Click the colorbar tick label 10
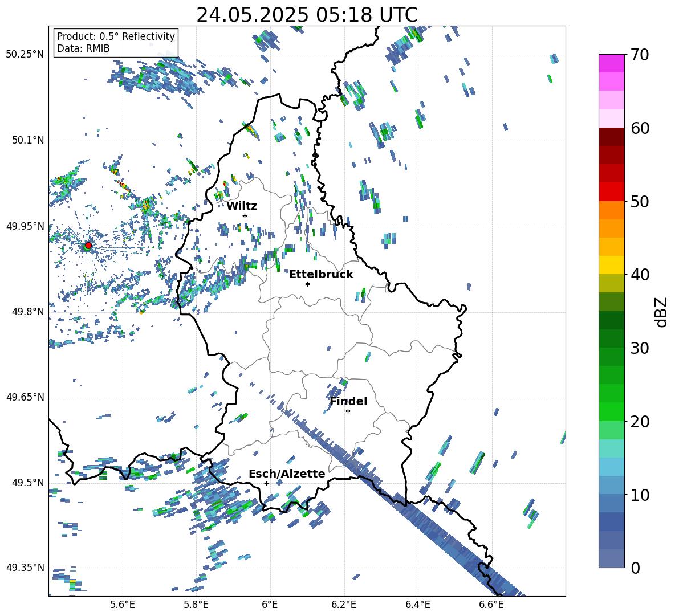The height and width of the screenshot is (616, 675). [640, 495]
